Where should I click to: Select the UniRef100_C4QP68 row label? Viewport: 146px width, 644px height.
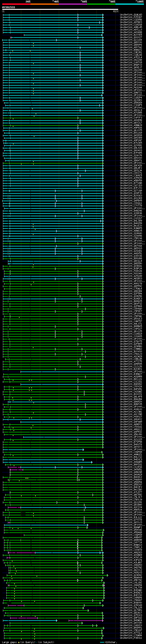[131, 452]
